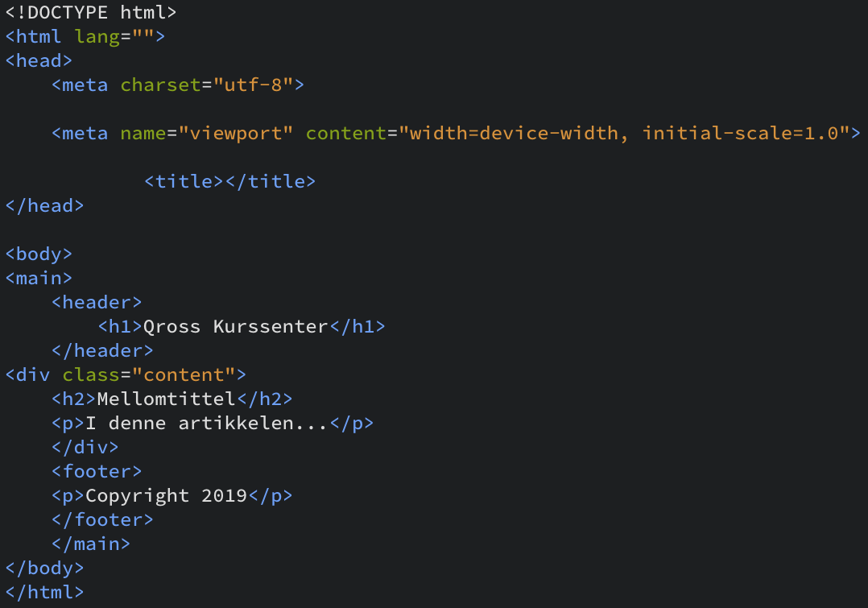Screen dimensions: 868x608
Task: Click the closing main tag
Action: click(91, 544)
